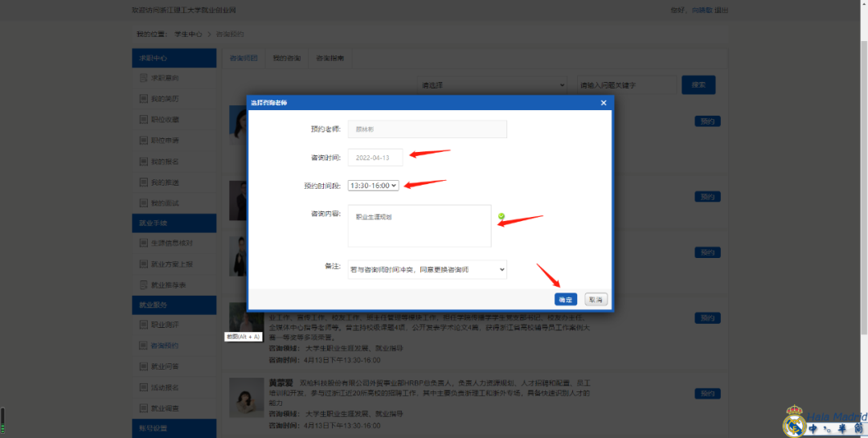The height and width of the screenshot is (438, 868).
Task: Click the icon beside 职业测评 in sidebar
Action: pyautogui.click(x=142, y=325)
